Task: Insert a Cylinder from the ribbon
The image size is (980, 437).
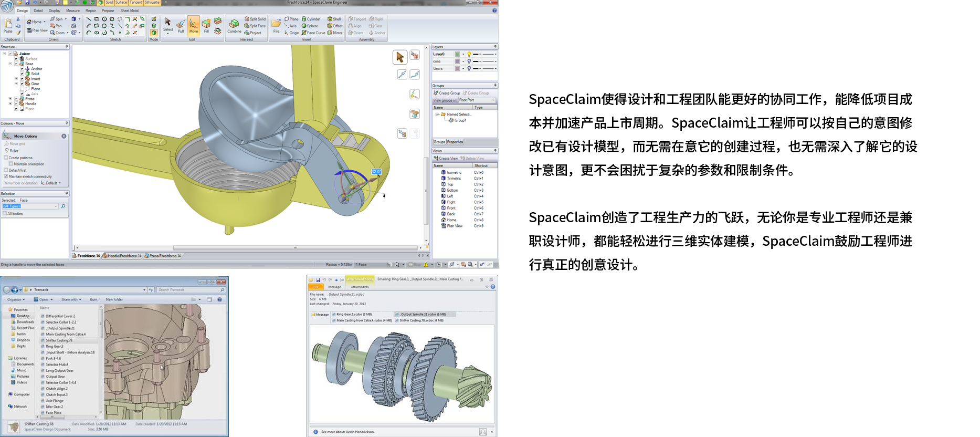Action: tap(311, 19)
